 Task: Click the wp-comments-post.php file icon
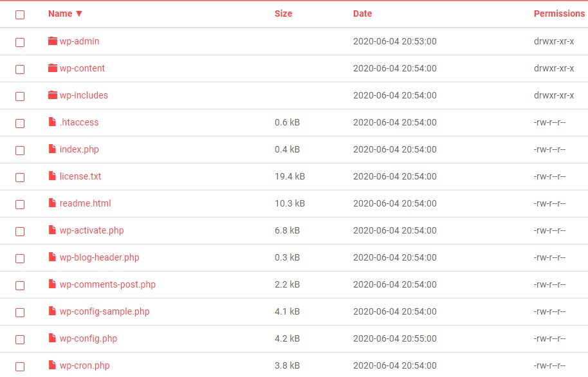tap(53, 284)
